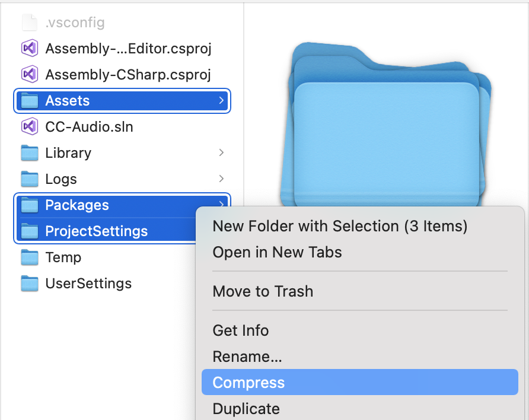Click the UserSettings folder icon
This screenshot has height=420, width=529.
(30, 283)
